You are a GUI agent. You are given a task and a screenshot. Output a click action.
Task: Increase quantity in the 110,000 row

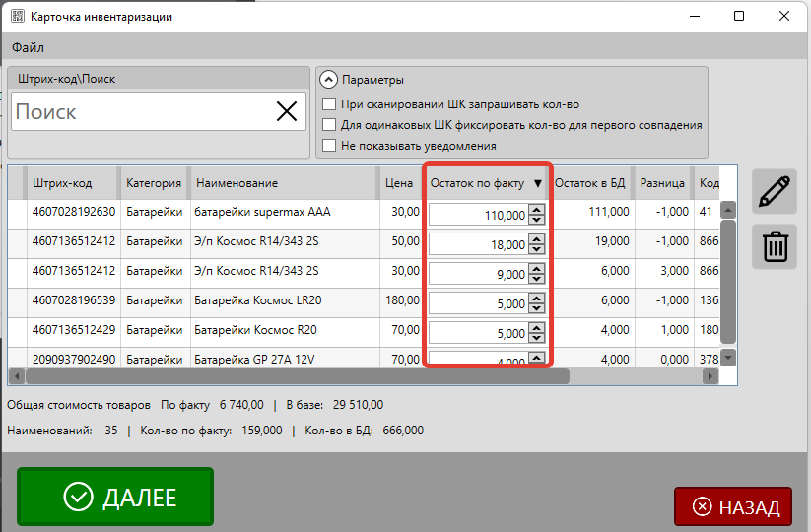click(535, 210)
